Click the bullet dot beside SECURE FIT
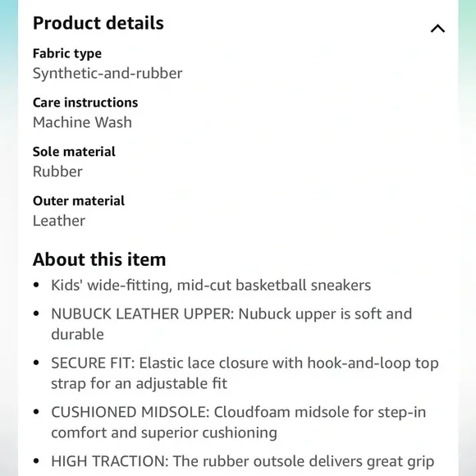This screenshot has width=476, height=476. coord(36,363)
